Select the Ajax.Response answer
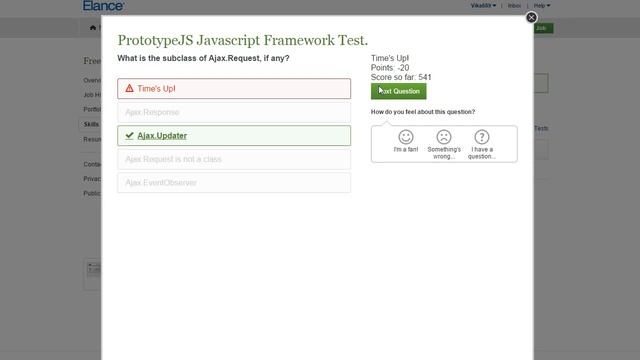640x360 pixels. 234,112
